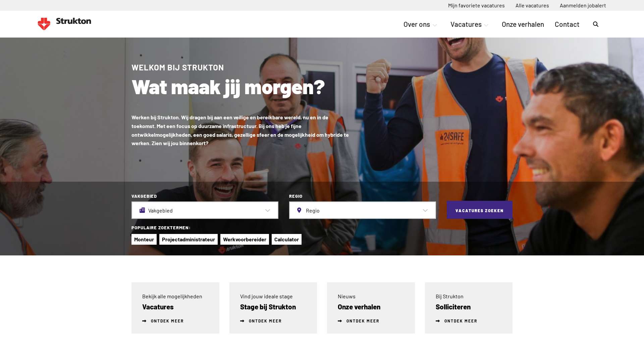This screenshot has height=362, width=644.
Task: Click the building icon in Vakgebied field
Action: pyautogui.click(x=142, y=210)
